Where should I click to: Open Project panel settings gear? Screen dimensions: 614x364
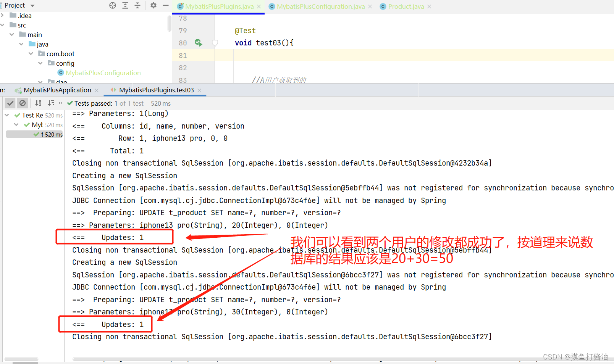153,5
